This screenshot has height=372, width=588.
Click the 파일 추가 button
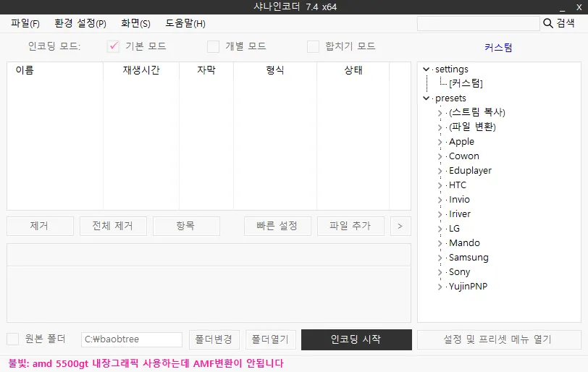350,226
